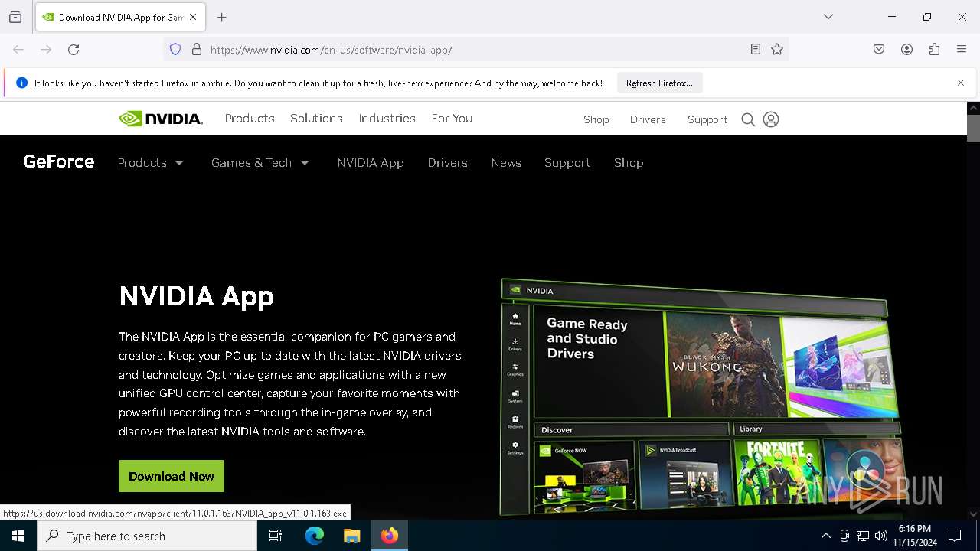Open the Action Center notifications icon
Screen dimensions: 980x551
955,536
